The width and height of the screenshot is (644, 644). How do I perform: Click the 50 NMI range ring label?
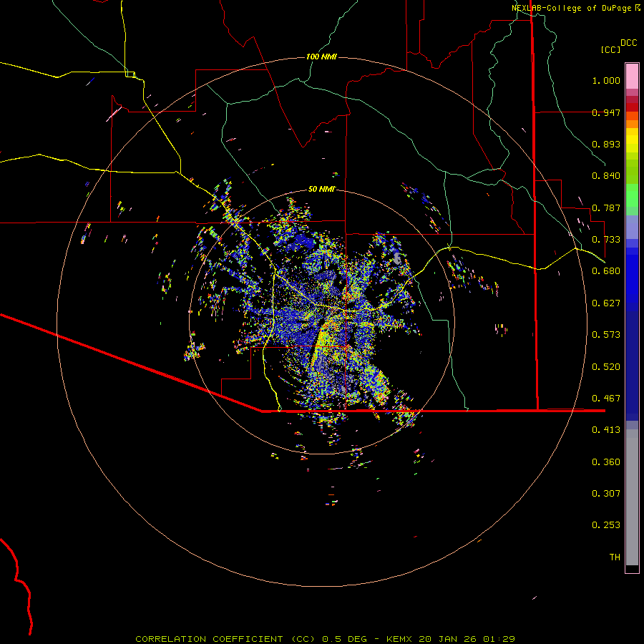[x=321, y=189]
